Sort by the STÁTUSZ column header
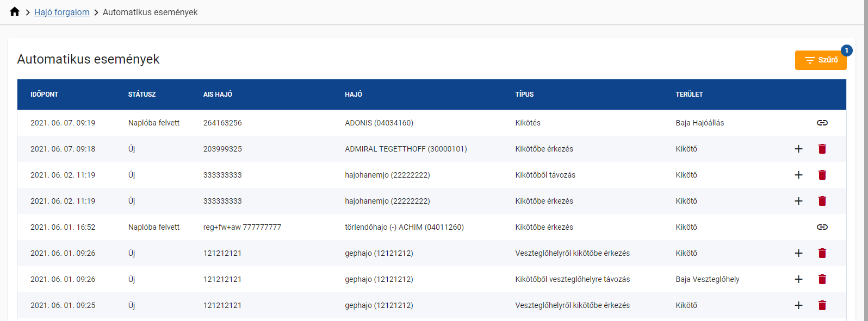The height and width of the screenshot is (321, 868). pyautogui.click(x=141, y=95)
